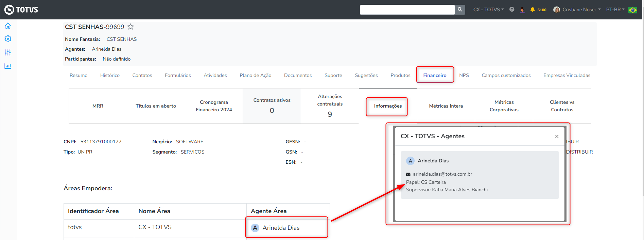Click the top search input field
644x240 pixels.
407,10
